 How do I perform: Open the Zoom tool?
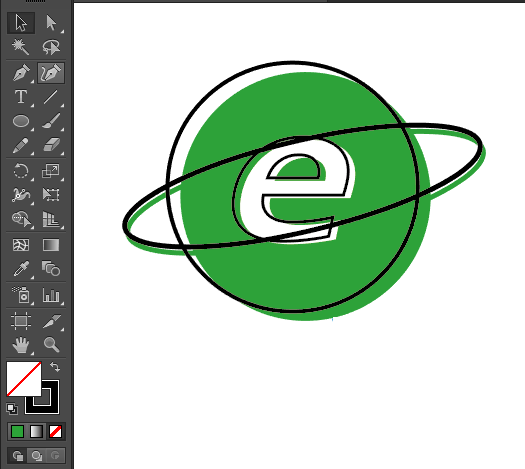coord(51,344)
